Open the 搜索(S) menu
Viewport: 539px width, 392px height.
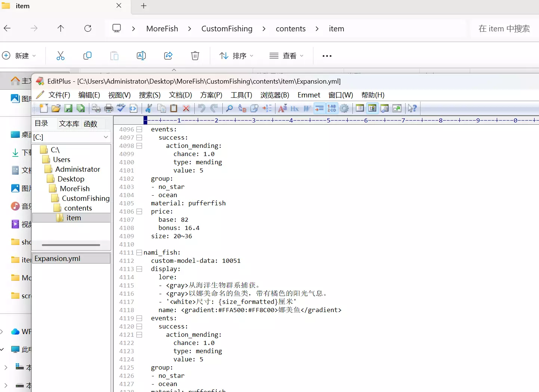(x=150, y=95)
